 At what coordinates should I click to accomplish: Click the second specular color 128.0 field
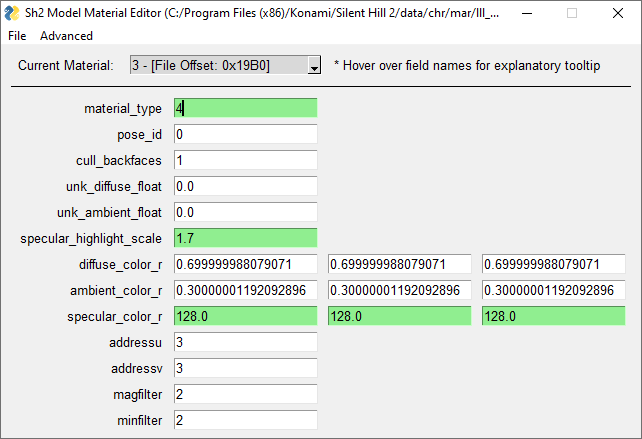coord(399,316)
